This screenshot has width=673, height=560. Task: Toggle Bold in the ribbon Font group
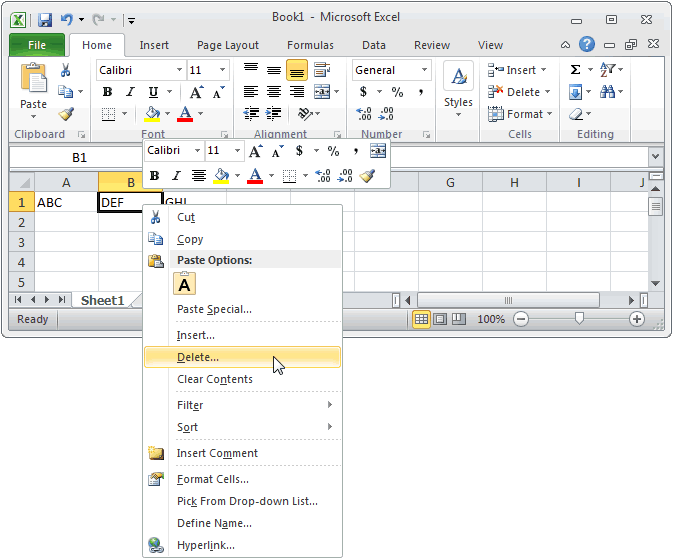pos(107,92)
